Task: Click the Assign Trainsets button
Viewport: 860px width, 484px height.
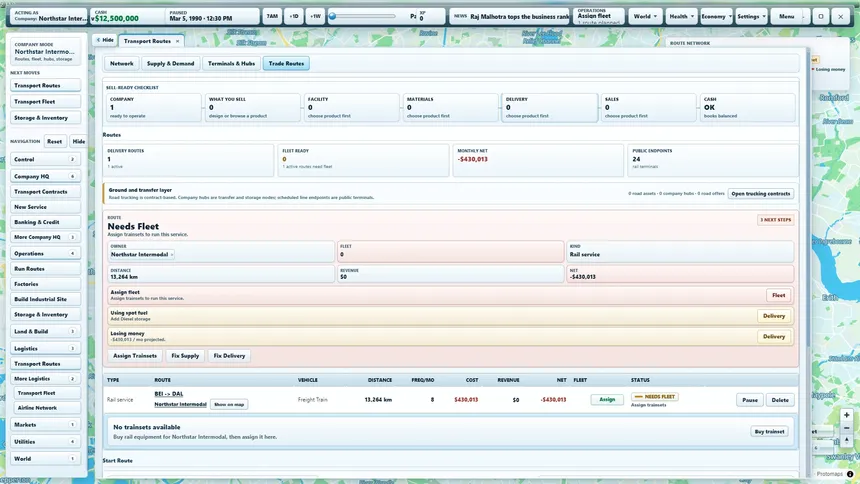Action: [135, 356]
